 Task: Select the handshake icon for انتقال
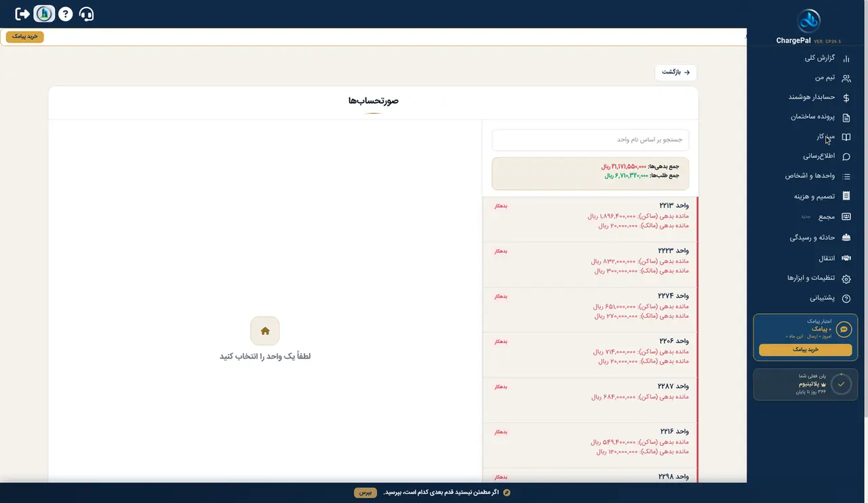point(846,258)
